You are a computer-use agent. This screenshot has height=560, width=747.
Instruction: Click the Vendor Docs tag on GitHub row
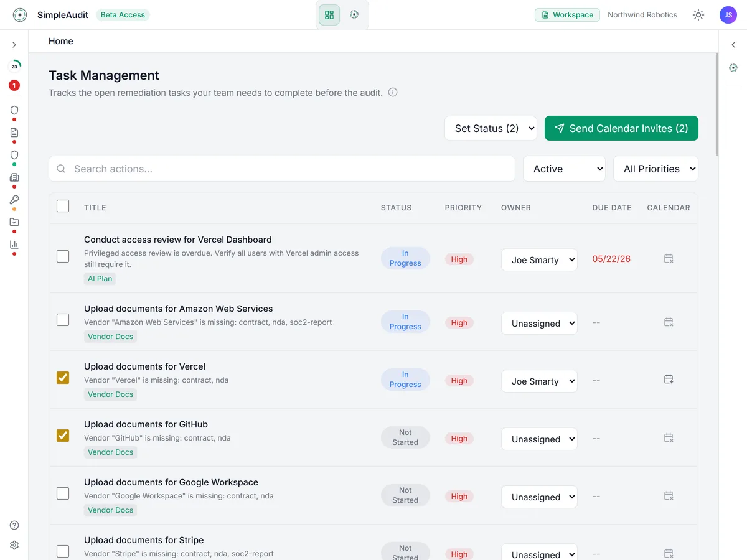pyautogui.click(x=111, y=452)
